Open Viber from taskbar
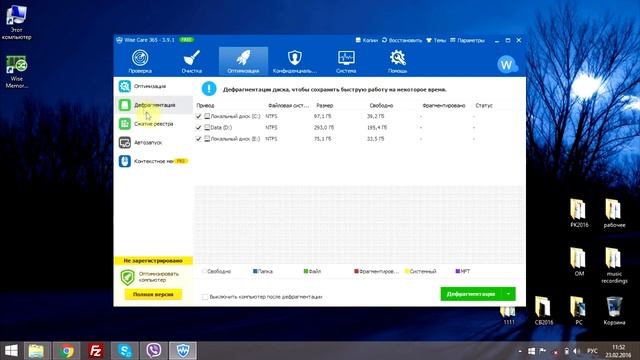 point(153,351)
